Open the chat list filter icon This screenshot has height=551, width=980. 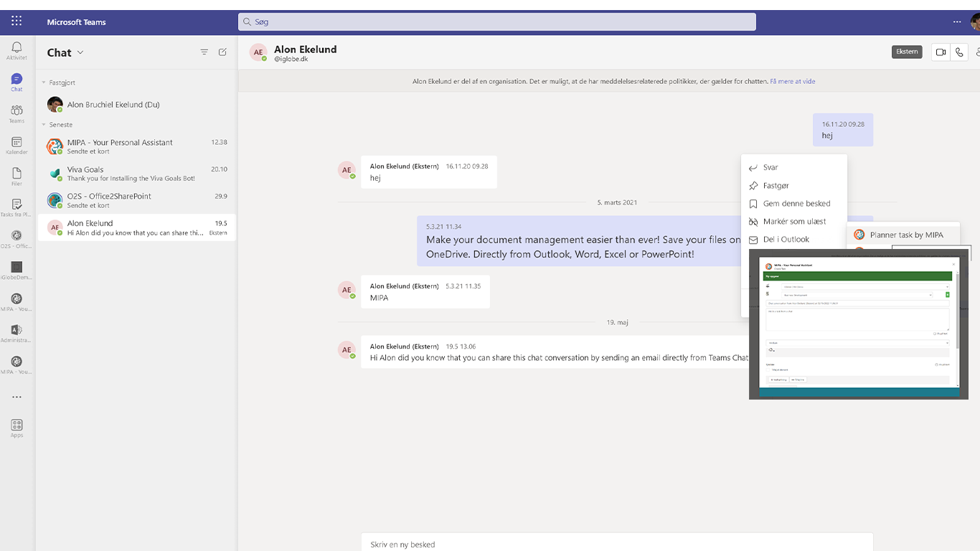(x=204, y=52)
